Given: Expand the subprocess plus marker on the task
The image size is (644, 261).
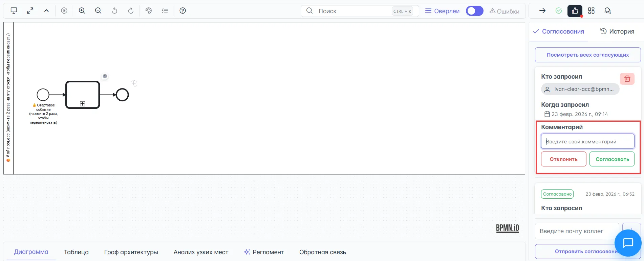Looking at the screenshot, I should coord(82,104).
